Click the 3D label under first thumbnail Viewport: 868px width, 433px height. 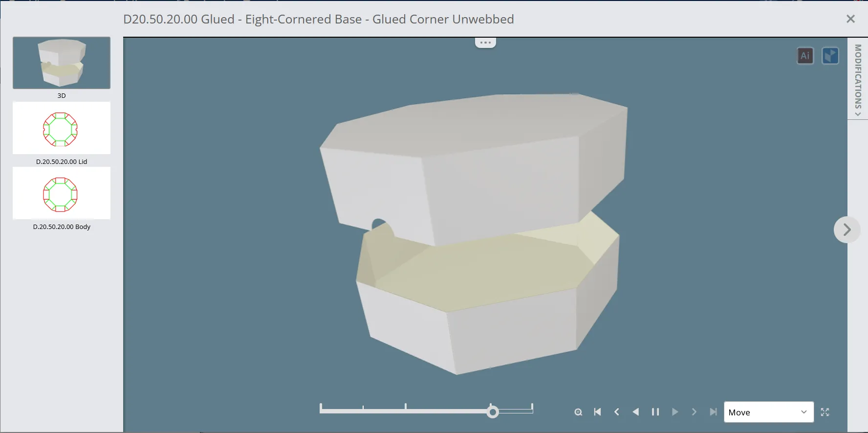62,95
